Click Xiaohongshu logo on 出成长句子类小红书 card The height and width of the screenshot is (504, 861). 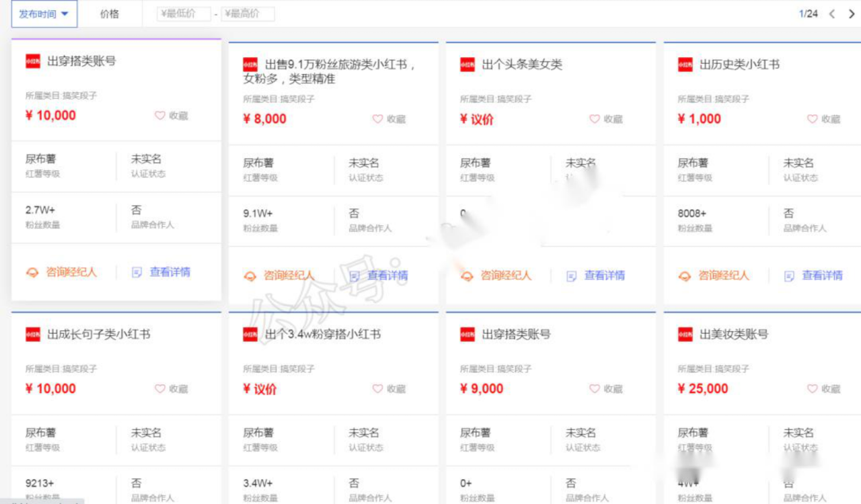33,334
